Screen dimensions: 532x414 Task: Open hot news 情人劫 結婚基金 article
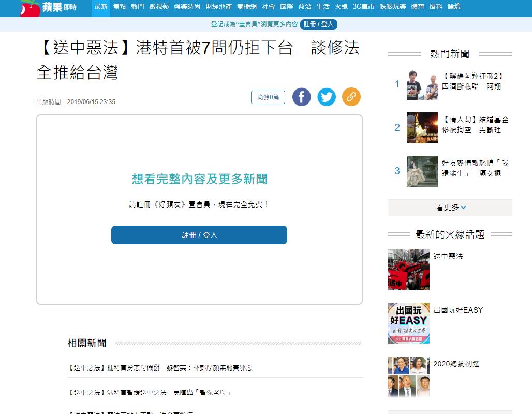(475, 125)
